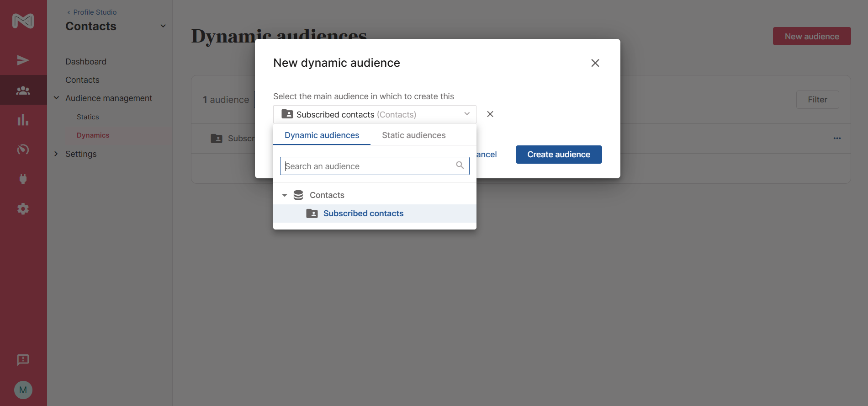
Task: Select the Dynamic audiences tab
Action: coord(322,135)
